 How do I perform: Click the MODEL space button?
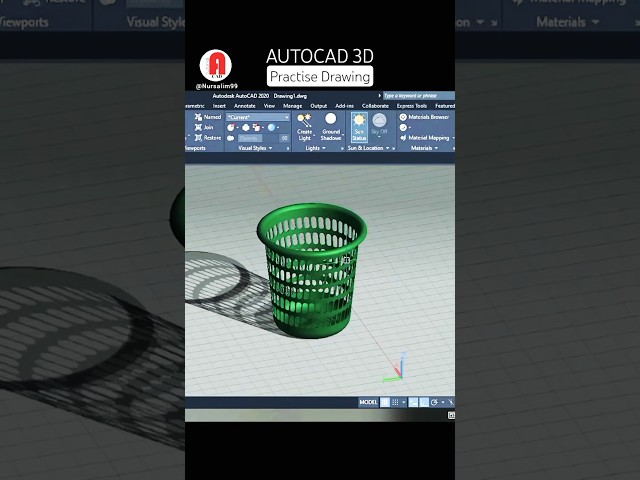click(x=368, y=402)
